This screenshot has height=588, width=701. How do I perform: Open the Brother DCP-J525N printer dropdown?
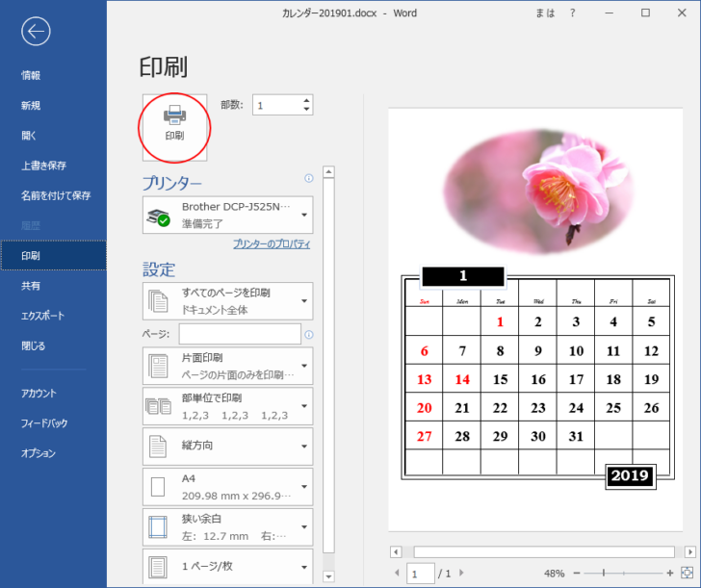pyautogui.click(x=227, y=216)
